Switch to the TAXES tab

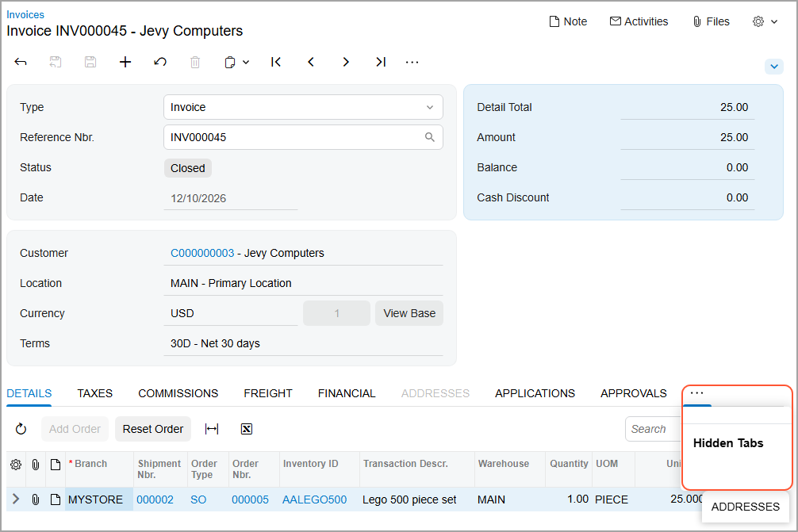[x=94, y=394]
